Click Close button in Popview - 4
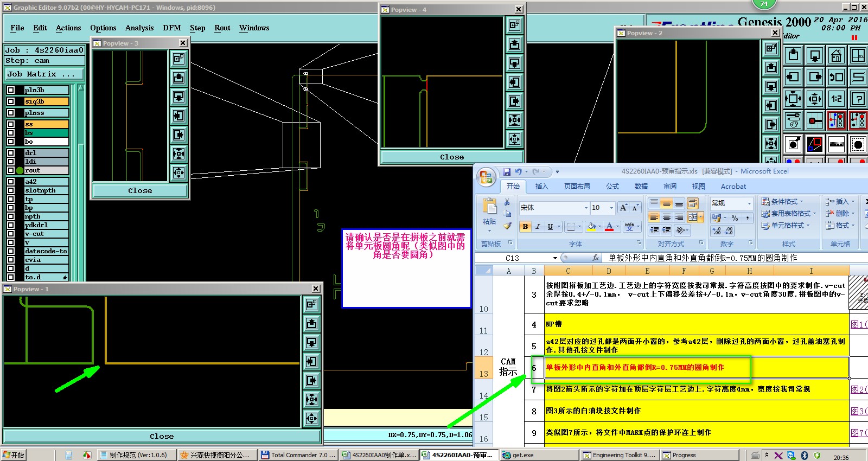 click(451, 157)
